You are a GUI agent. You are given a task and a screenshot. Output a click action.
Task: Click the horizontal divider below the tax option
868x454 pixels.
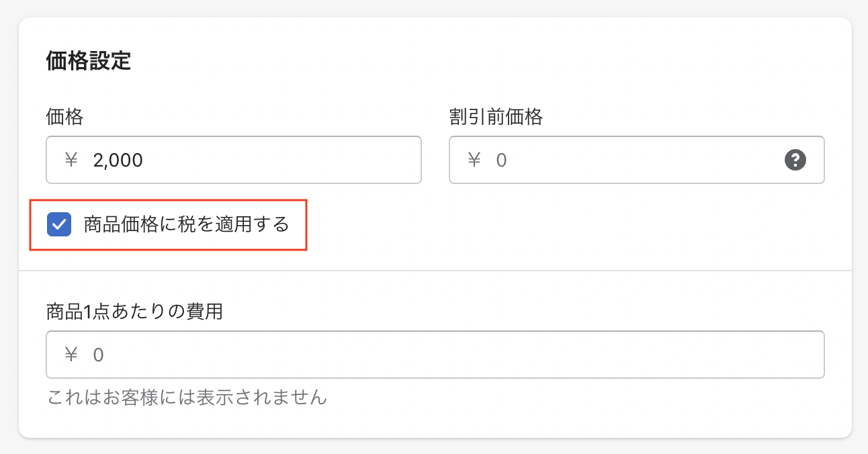(435, 271)
